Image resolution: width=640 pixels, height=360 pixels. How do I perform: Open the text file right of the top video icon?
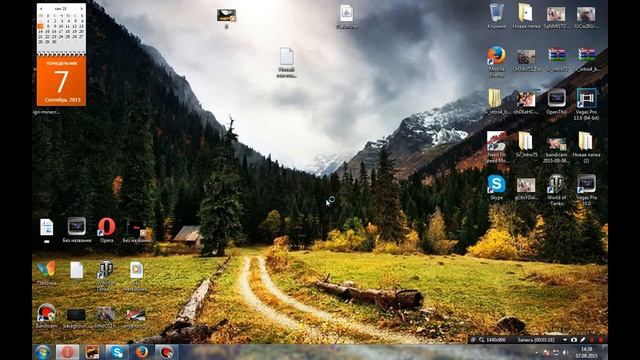tap(347, 13)
